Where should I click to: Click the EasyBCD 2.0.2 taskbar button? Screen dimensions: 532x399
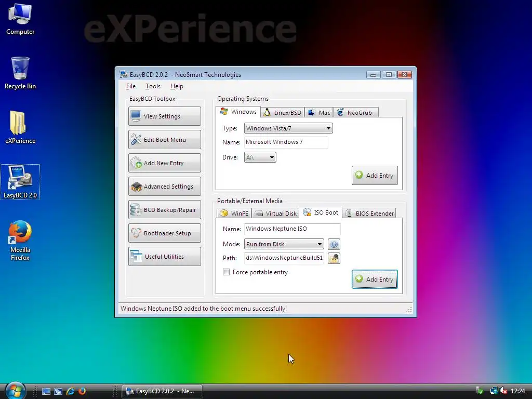pos(162,391)
